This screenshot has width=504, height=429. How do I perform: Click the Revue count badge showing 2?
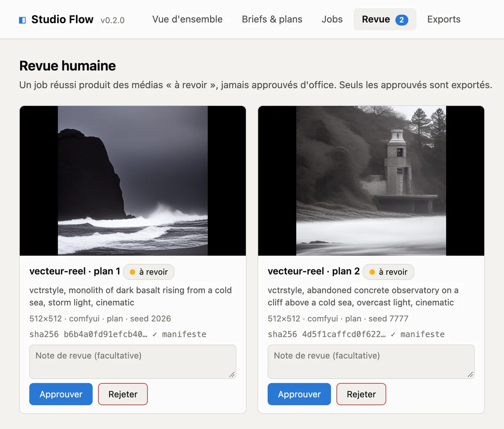click(x=402, y=20)
